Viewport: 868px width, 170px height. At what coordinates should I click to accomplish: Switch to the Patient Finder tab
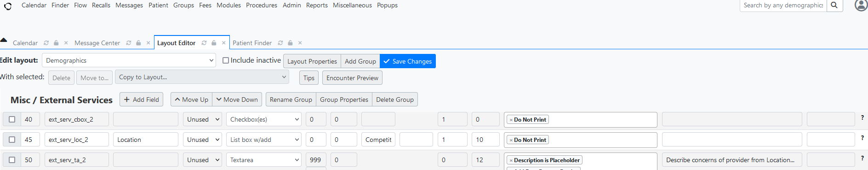[252, 43]
